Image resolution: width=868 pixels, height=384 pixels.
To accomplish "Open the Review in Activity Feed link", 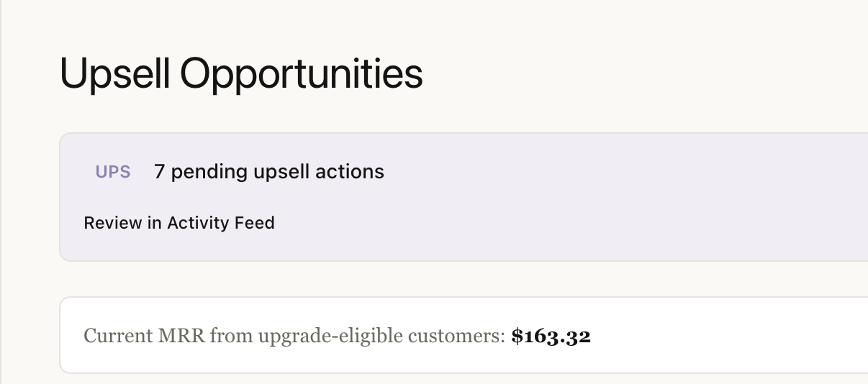I will (x=179, y=223).
